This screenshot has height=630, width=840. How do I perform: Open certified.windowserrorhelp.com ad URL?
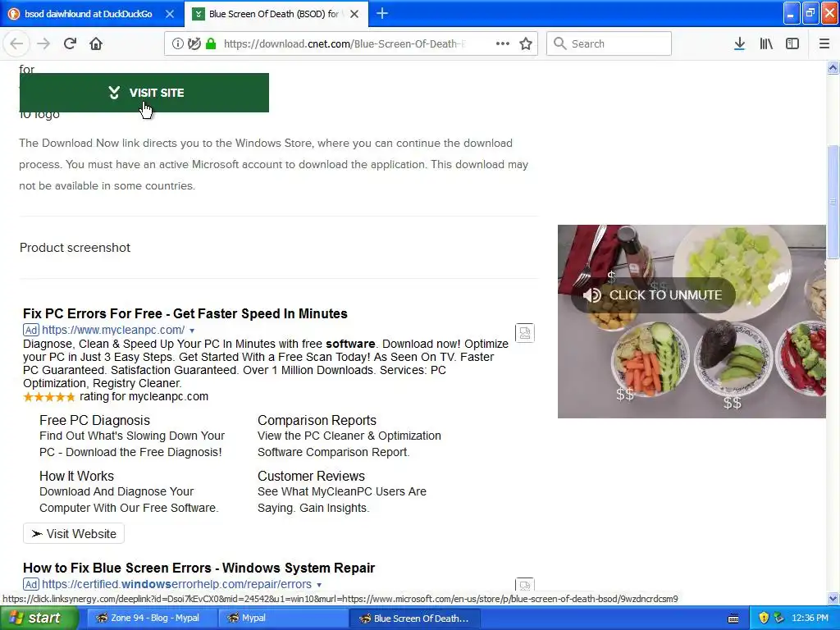coord(176,584)
